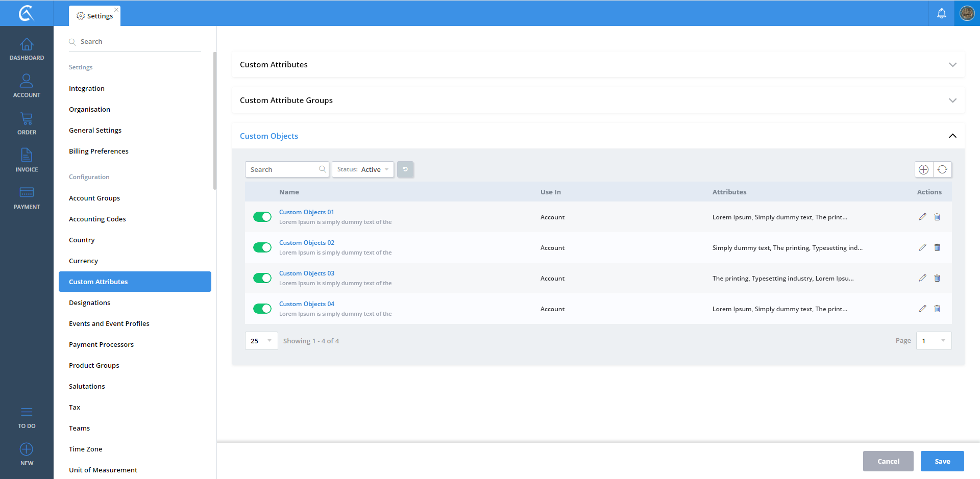Open the Status Active filter dropdown

363,169
